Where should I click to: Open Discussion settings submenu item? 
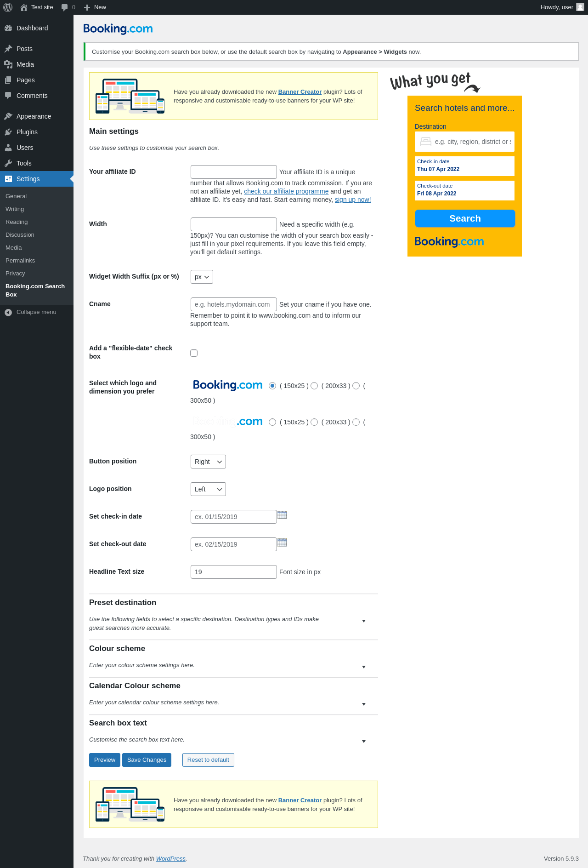pos(20,235)
